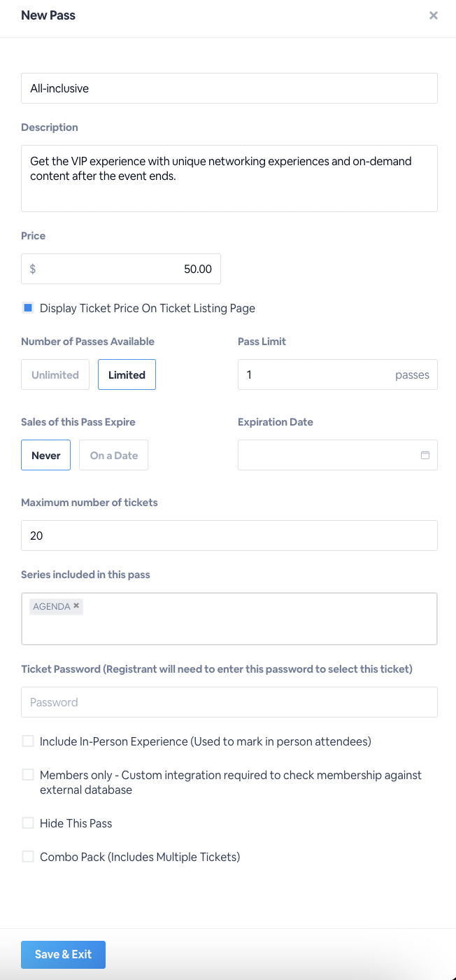The height and width of the screenshot is (980, 456).
Task: Click the calendar icon in Expiration Date
Action: (x=425, y=455)
